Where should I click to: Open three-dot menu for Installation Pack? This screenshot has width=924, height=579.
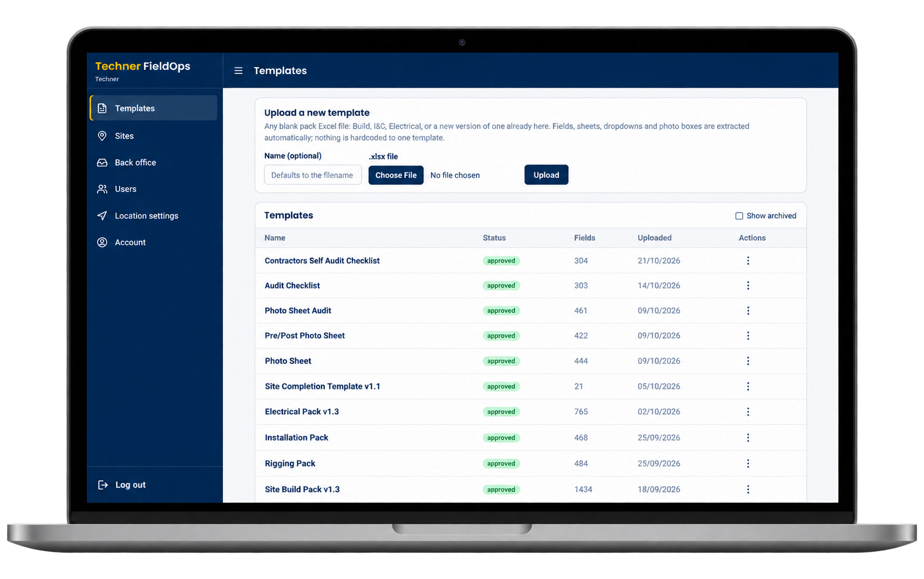pos(748,438)
